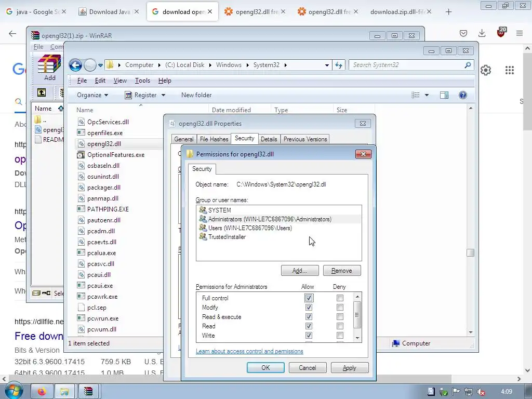Toggle Allow checkbox for Read & execute
The height and width of the screenshot is (399, 532).
[309, 316]
